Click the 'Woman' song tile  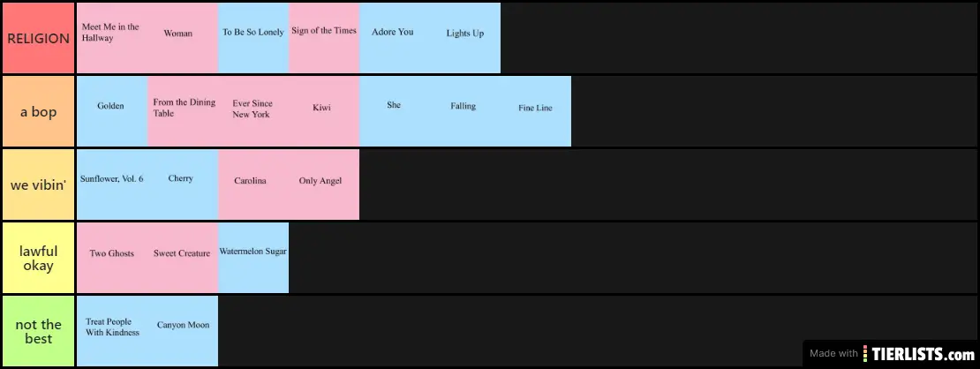183,38
